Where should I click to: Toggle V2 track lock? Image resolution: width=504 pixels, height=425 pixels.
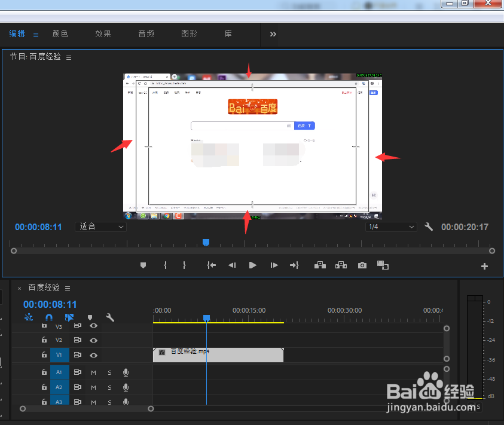pos(44,340)
